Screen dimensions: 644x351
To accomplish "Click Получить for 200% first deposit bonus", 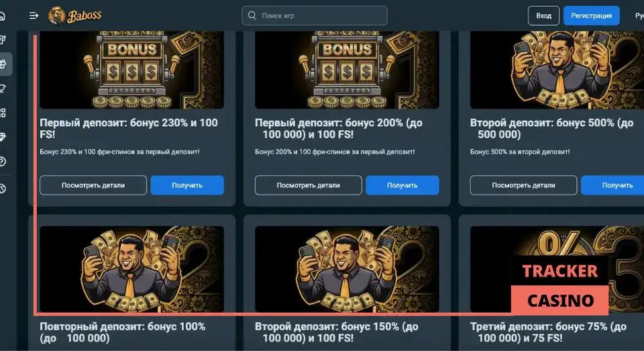I will (402, 185).
